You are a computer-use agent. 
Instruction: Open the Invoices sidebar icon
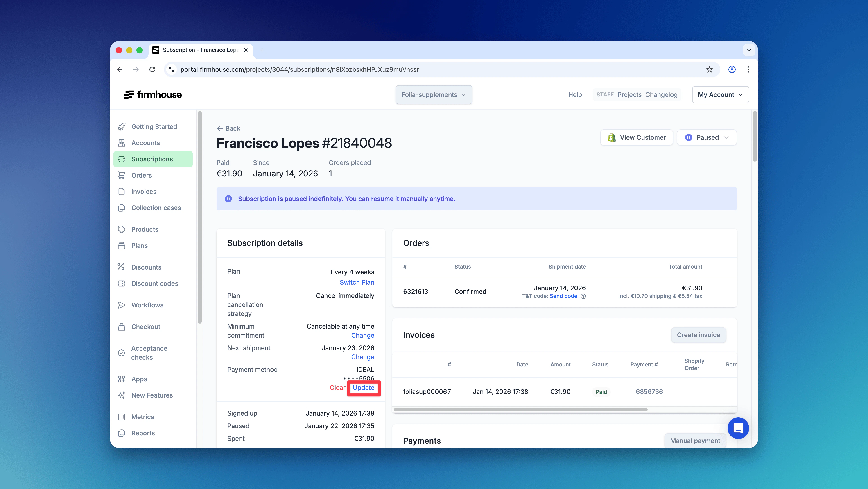click(x=122, y=191)
